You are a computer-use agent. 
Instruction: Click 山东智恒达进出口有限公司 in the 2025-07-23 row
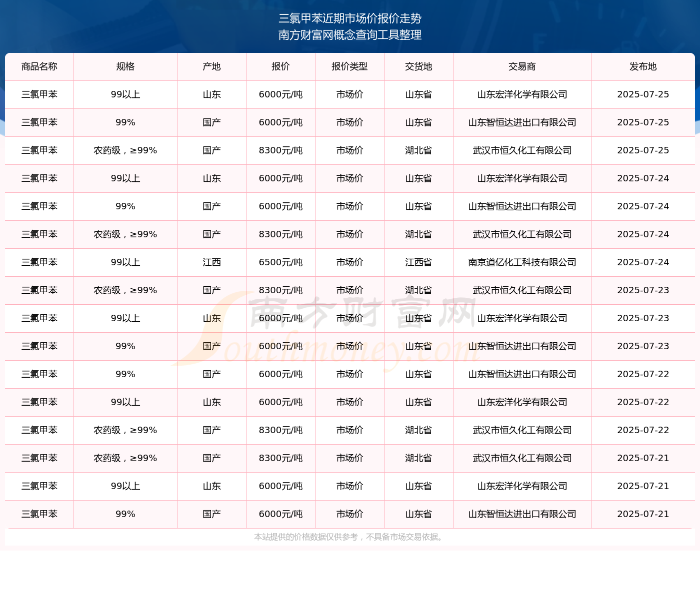tap(522, 346)
